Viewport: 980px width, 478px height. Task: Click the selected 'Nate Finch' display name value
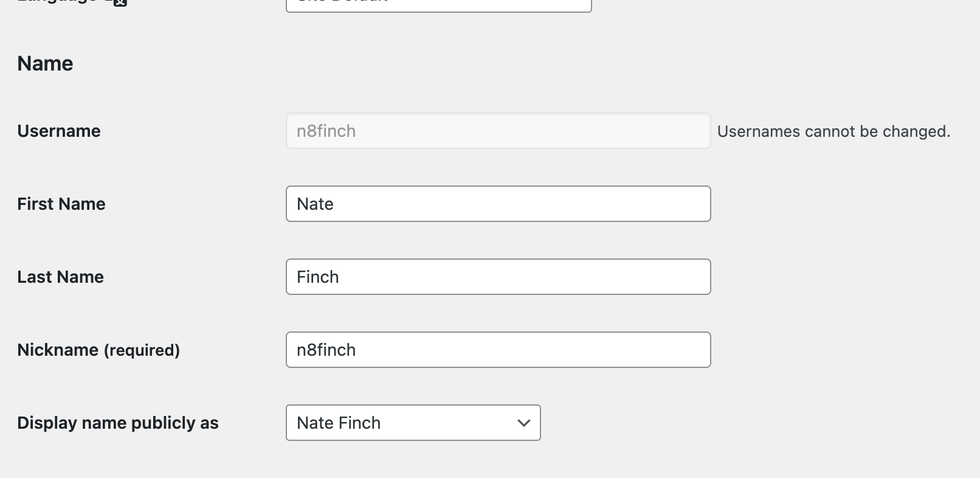pyautogui.click(x=339, y=423)
